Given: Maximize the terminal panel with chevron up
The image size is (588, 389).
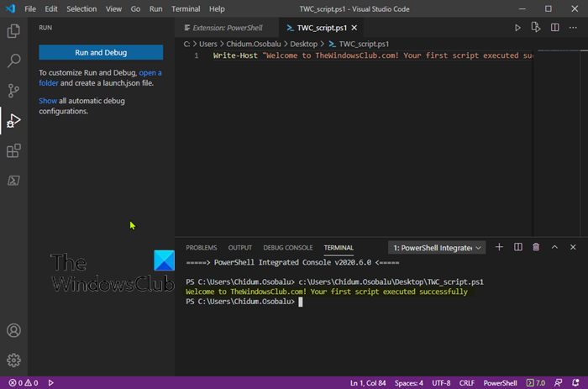Looking at the screenshot, I should (x=554, y=247).
